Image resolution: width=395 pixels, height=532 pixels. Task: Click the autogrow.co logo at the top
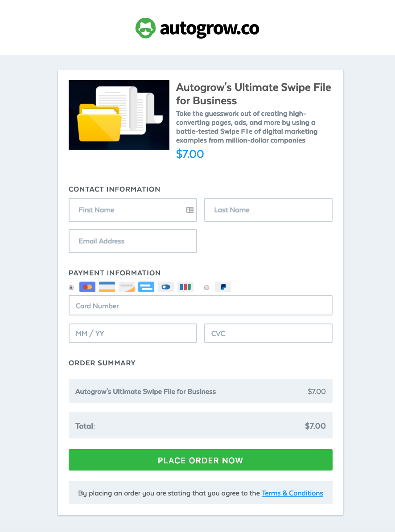point(197,28)
